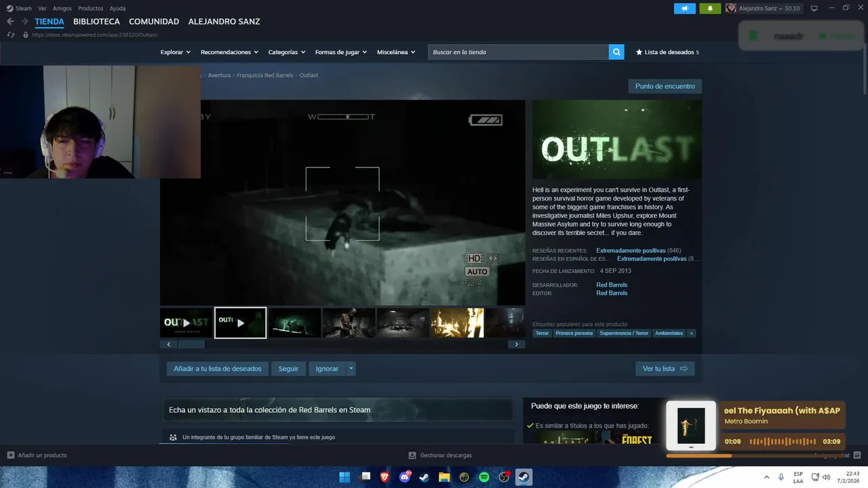The width and height of the screenshot is (868, 488).
Task: Expand the Miscelánea dropdown
Action: [x=396, y=52]
